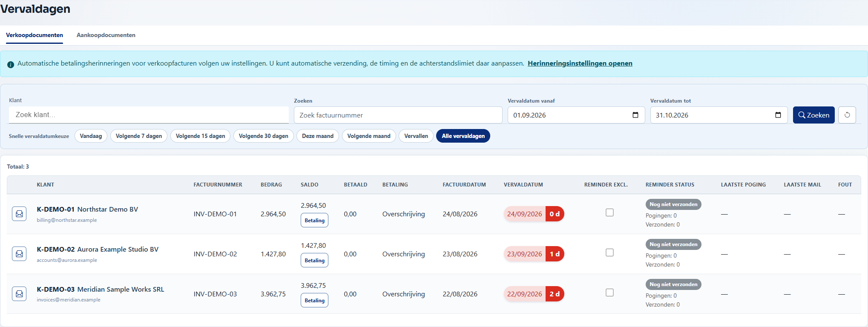This screenshot has height=327, width=868.
Task: Open the Herinneringsinstellingen openen link
Action: (580, 63)
